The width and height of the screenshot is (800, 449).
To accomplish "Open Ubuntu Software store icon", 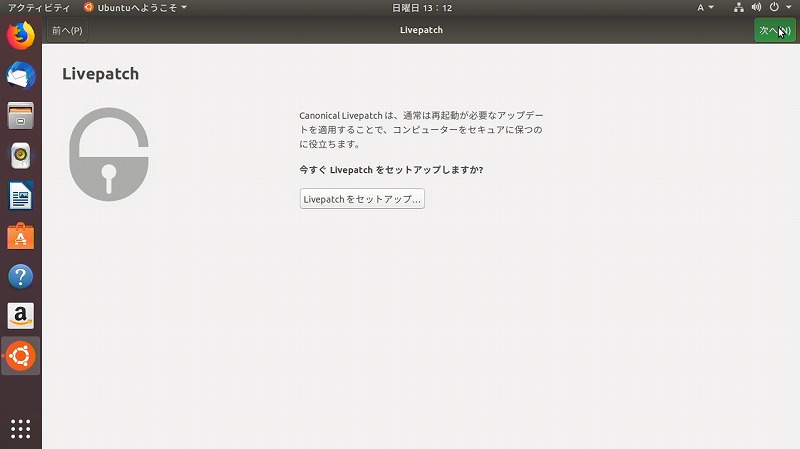I will [x=20, y=236].
